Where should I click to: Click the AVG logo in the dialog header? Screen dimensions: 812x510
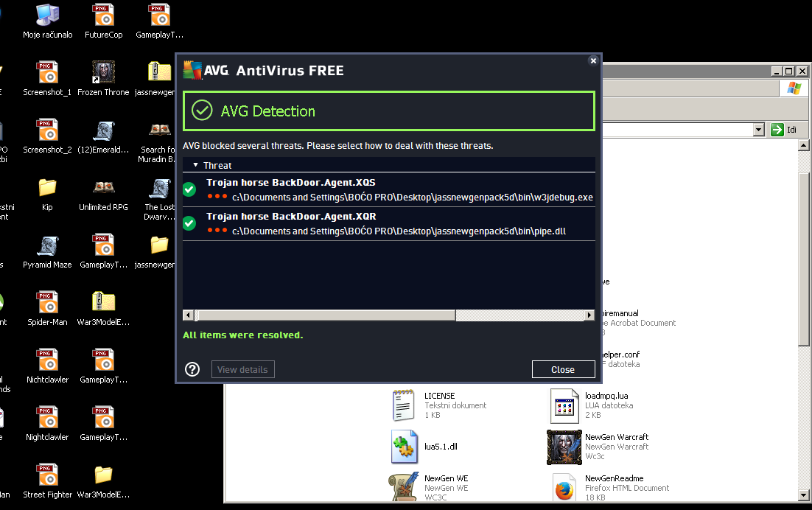(x=206, y=71)
